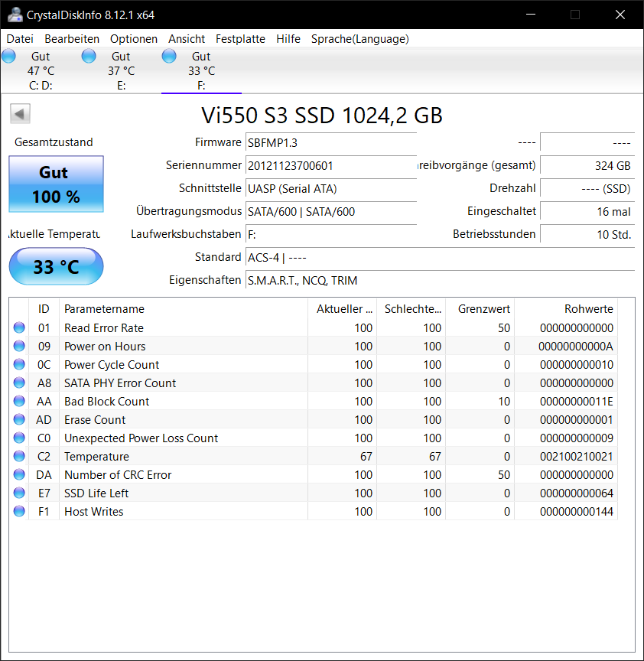Click status orb for Bad Block Count
Viewport: 644px width, 661px height.
pos(19,401)
